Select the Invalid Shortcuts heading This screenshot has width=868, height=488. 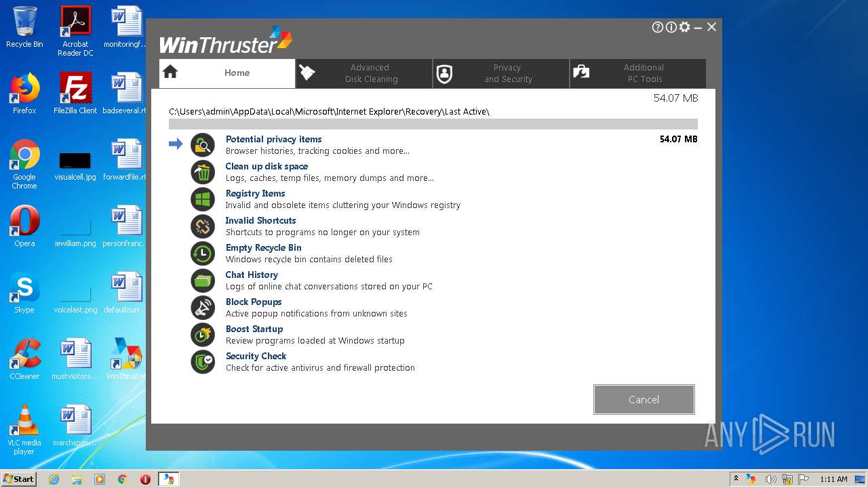tap(260, 220)
